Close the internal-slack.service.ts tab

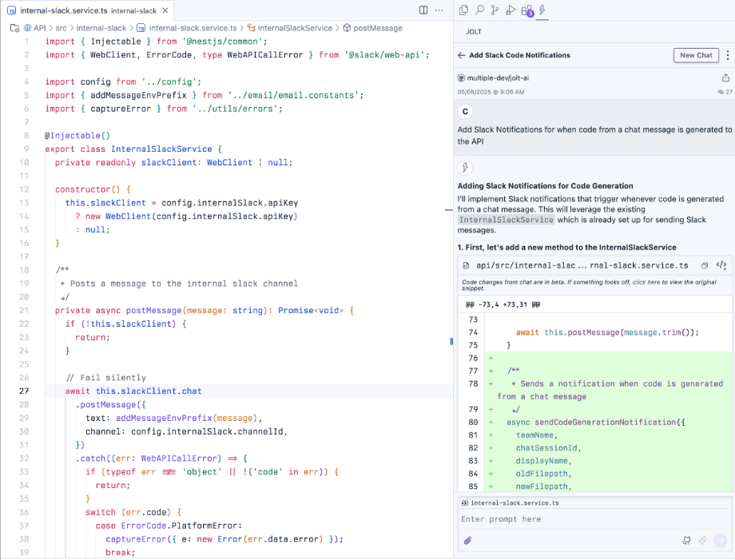pos(165,10)
